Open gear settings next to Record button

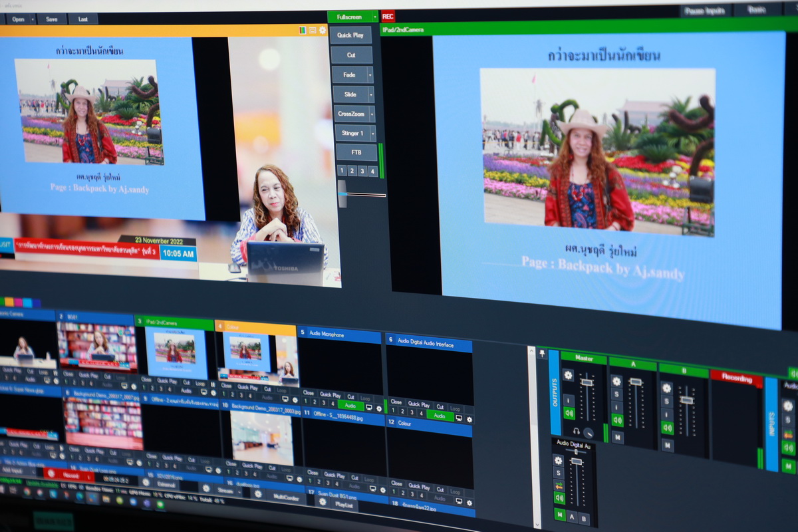tap(51, 473)
